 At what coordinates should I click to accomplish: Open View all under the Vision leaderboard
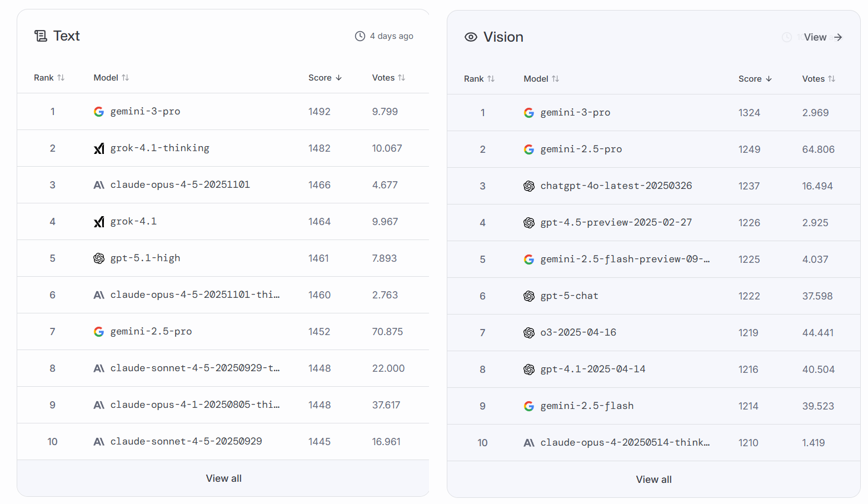click(x=654, y=480)
